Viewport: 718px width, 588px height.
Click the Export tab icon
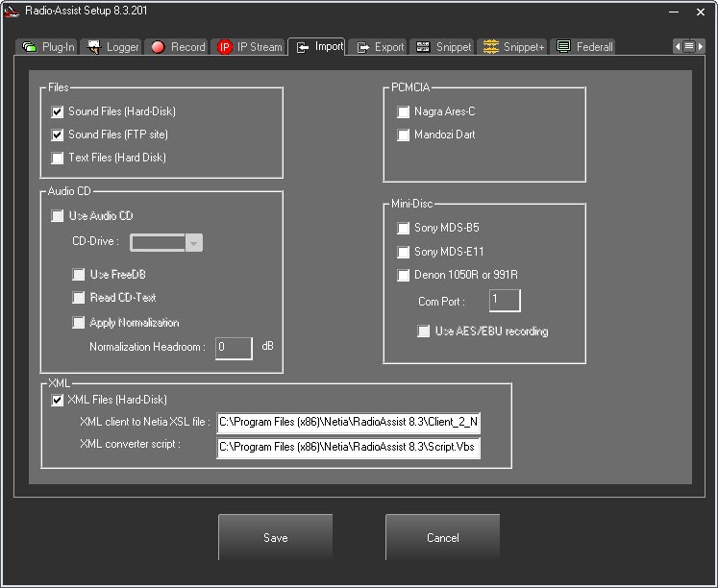point(363,47)
